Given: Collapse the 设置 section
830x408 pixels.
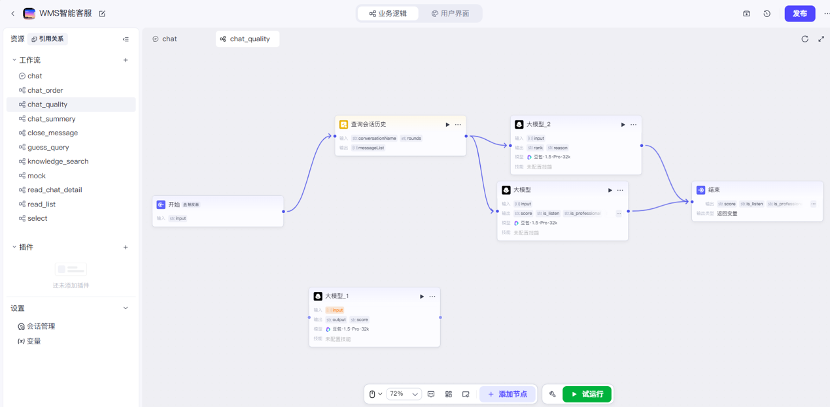Looking at the screenshot, I should [x=125, y=308].
